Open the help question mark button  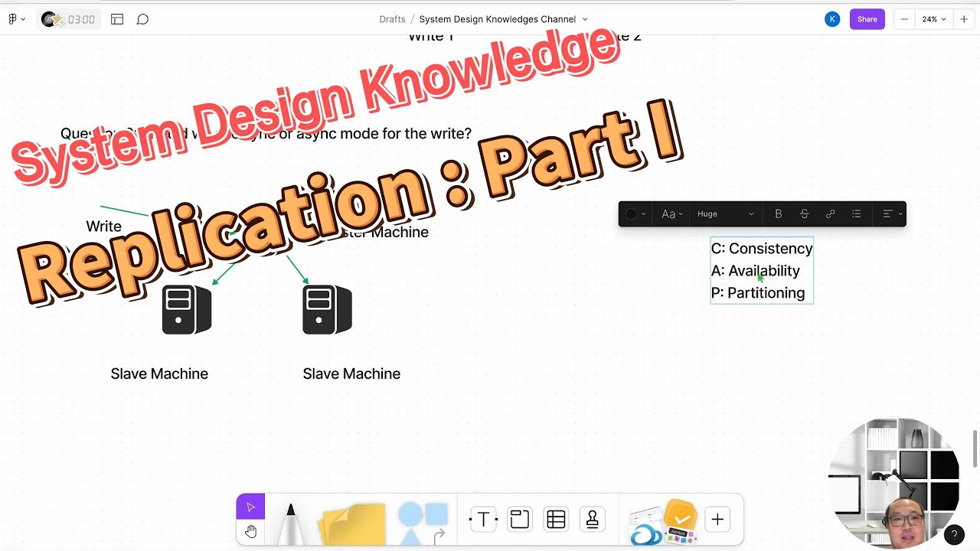954,535
